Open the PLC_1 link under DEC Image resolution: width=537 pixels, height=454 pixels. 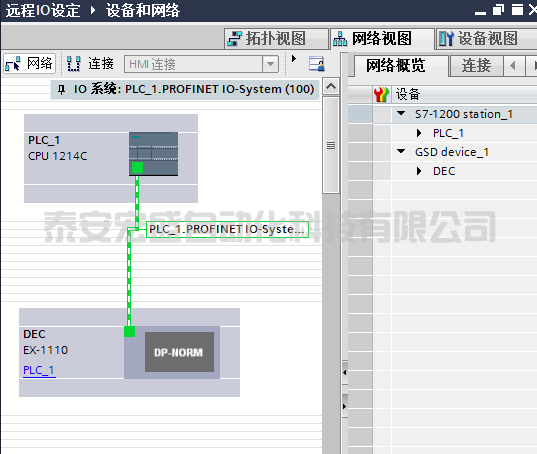[x=39, y=370]
